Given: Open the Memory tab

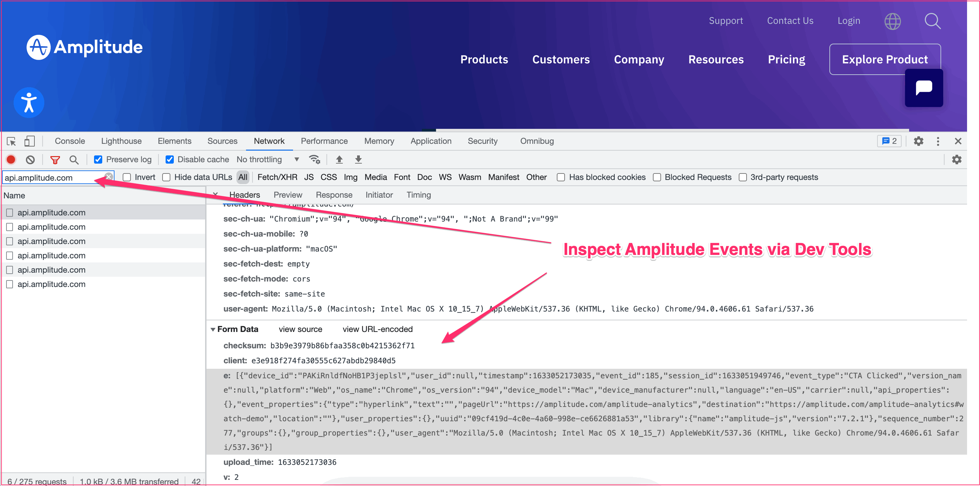Looking at the screenshot, I should pos(379,141).
